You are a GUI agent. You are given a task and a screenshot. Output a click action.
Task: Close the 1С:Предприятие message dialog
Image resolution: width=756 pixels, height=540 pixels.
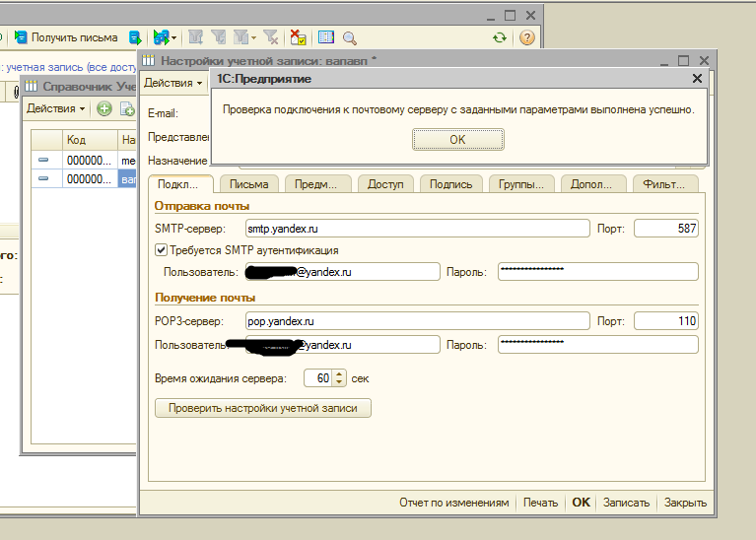coord(697,79)
